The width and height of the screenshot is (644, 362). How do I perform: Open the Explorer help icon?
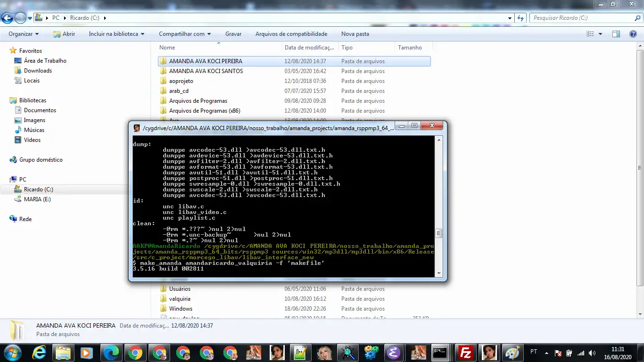click(634, 34)
